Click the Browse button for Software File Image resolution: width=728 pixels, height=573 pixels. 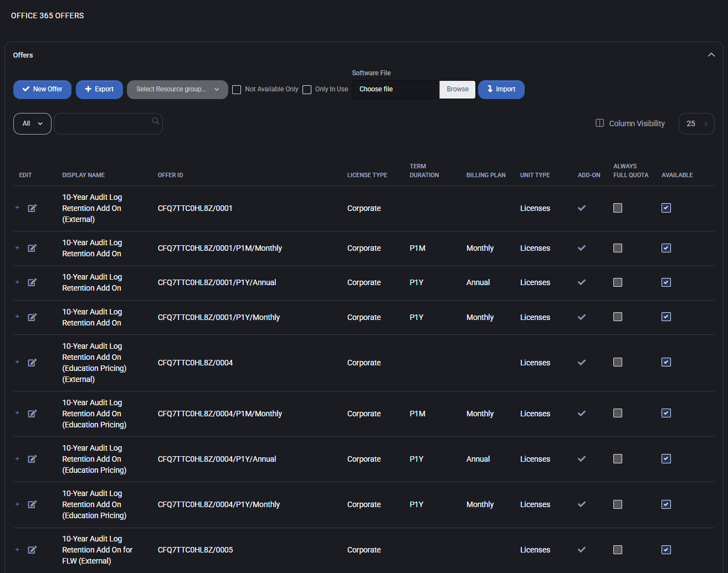457,89
